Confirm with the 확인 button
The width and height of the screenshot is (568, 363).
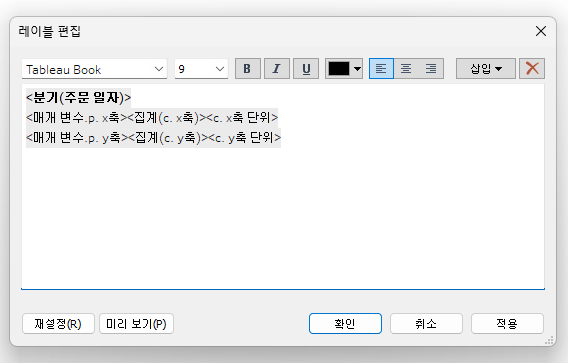345,324
